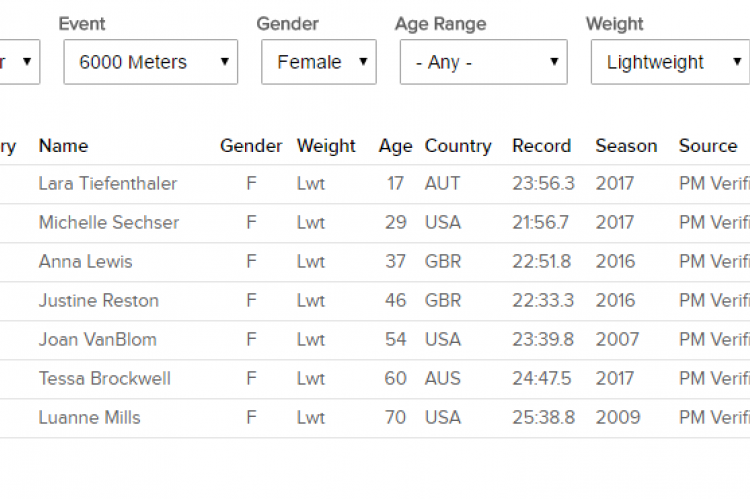The height and width of the screenshot is (499, 750).
Task: Open Joan VanBlom's record
Action: (x=97, y=340)
